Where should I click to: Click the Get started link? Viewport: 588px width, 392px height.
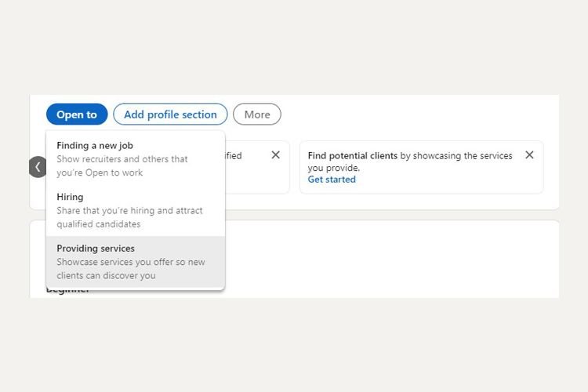(332, 180)
